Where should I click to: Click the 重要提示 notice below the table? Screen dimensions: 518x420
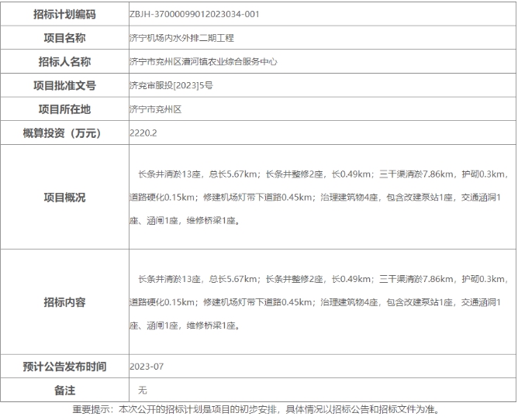tap(258, 409)
